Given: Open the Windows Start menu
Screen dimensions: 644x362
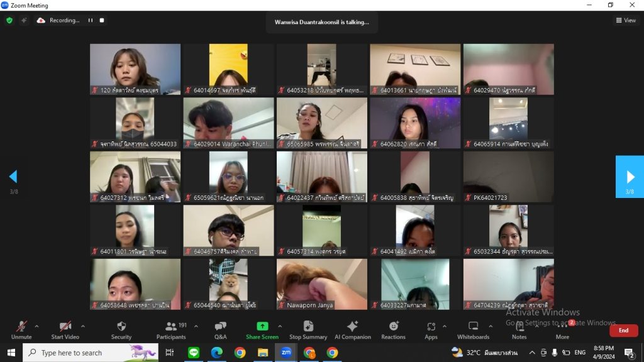Looking at the screenshot, I should click(11, 353).
